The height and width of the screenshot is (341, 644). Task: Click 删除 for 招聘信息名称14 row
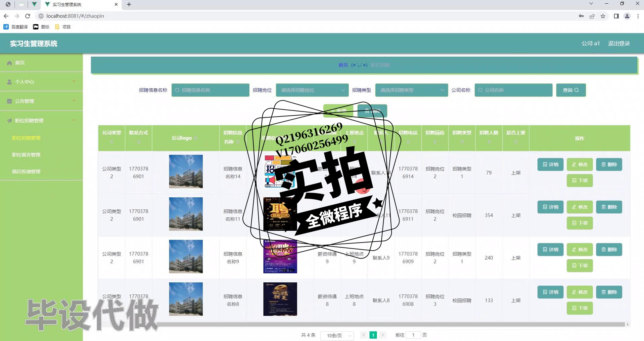coord(609,164)
